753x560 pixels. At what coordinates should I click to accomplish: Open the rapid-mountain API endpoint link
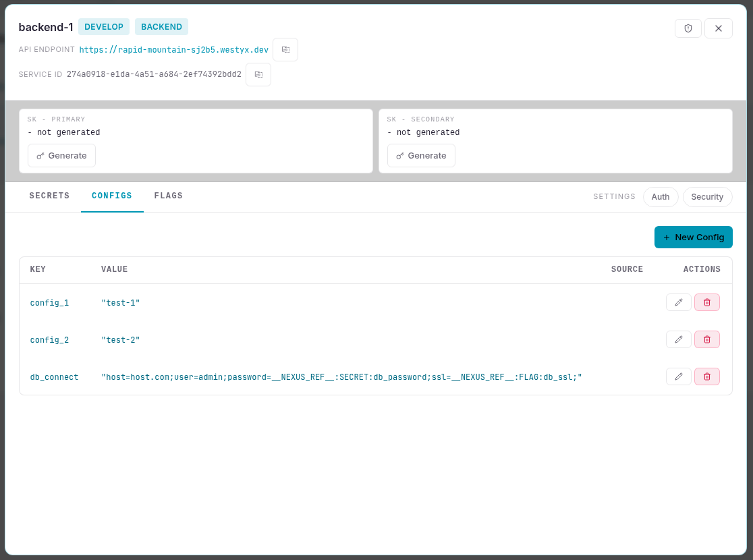[174, 50]
